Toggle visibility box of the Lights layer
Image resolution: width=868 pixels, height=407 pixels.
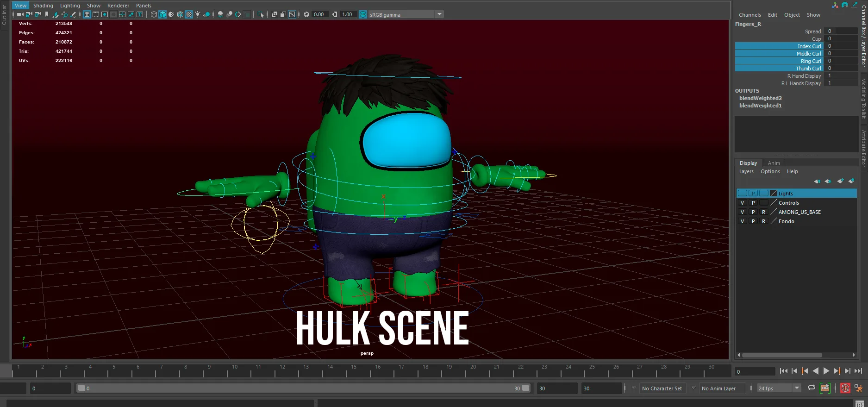coord(742,194)
